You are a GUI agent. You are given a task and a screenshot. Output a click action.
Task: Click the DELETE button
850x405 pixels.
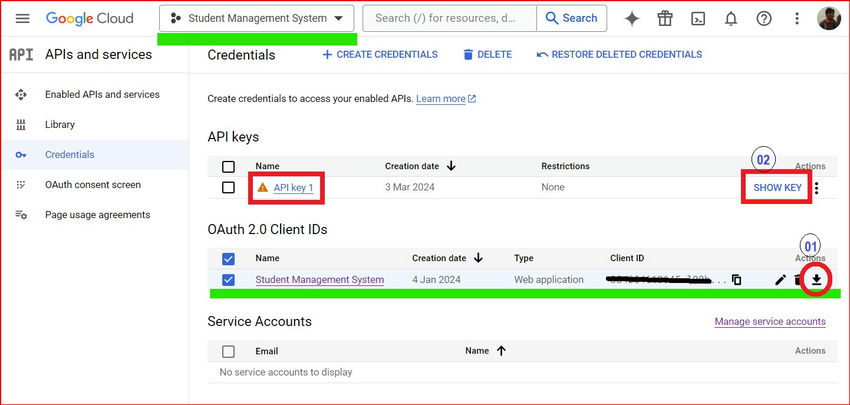(x=487, y=55)
